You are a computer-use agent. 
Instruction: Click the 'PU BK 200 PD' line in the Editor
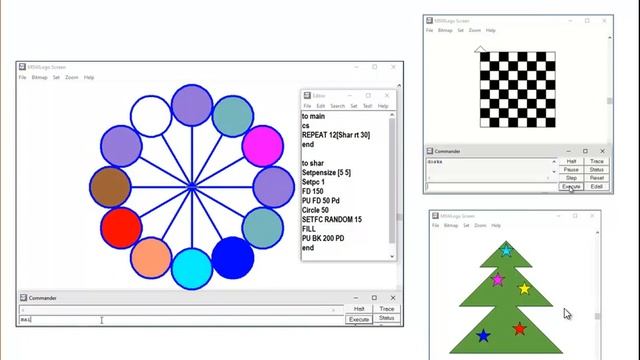(323, 238)
